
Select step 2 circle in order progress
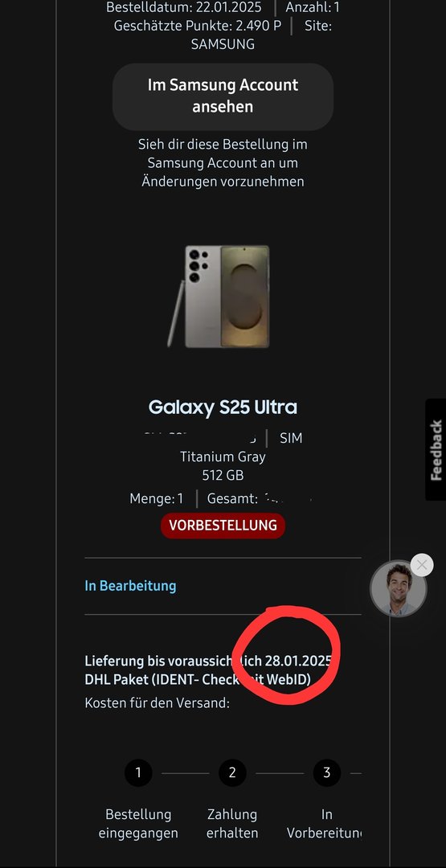pyautogui.click(x=232, y=772)
